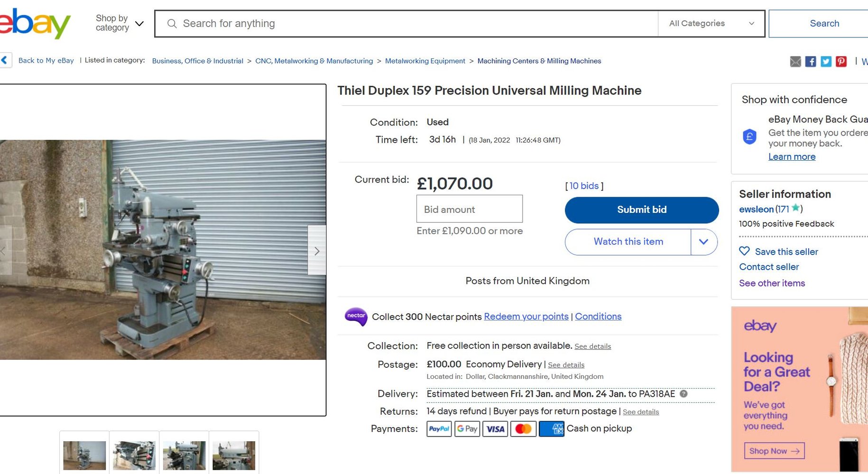Image resolution: width=868 pixels, height=474 pixels.
Task: Share listing on Facebook
Action: coord(811,62)
